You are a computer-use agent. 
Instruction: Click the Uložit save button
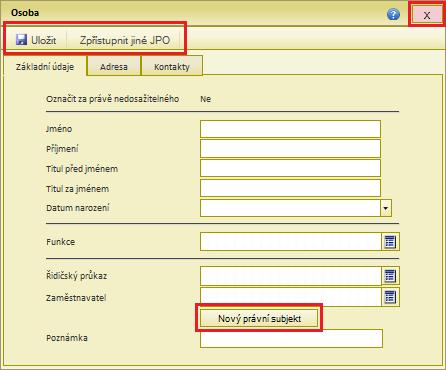[36, 40]
